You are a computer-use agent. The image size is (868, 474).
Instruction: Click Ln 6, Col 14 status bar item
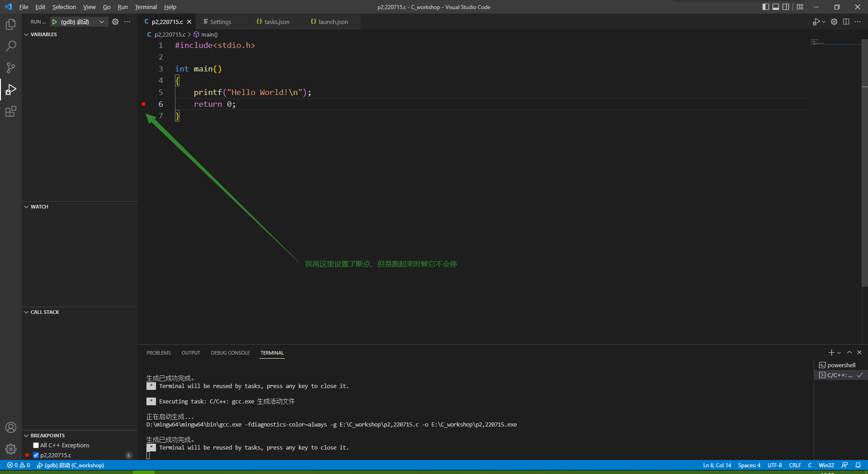[x=717, y=465]
